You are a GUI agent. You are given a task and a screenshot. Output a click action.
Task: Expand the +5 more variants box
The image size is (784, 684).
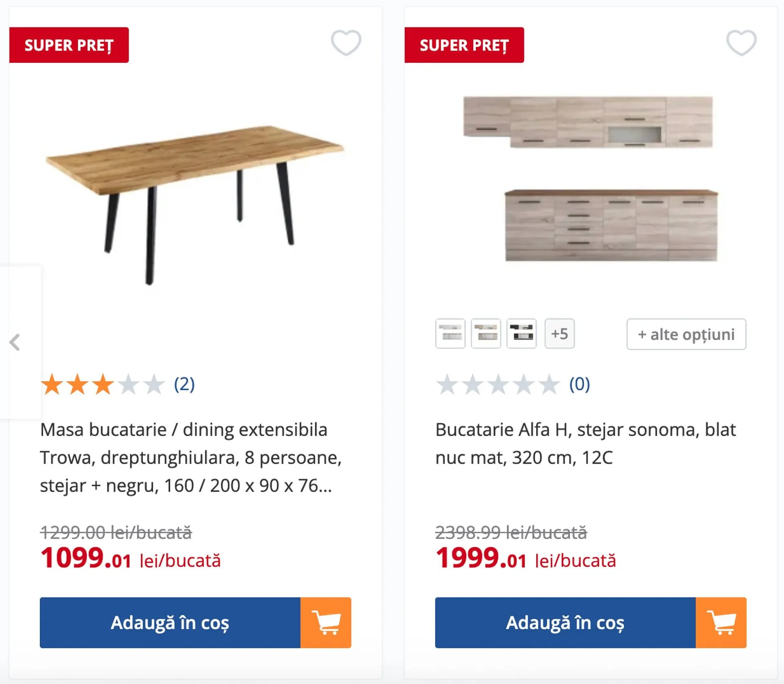559,334
